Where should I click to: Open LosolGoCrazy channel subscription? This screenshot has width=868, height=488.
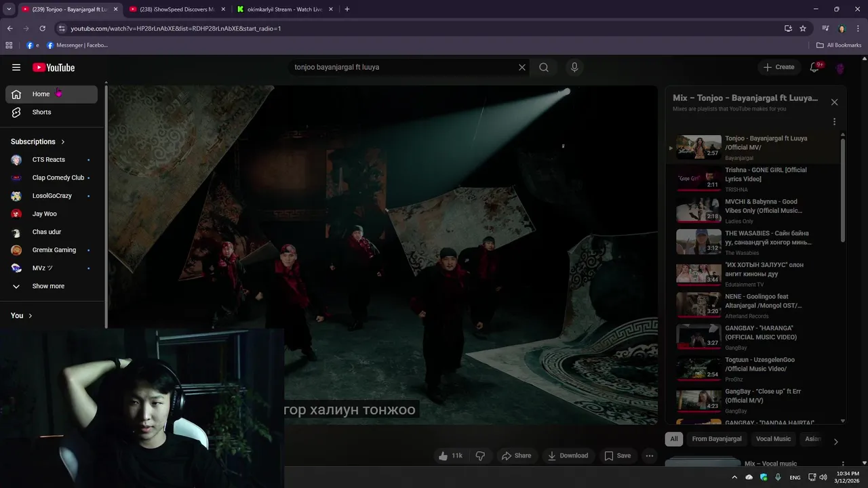52,196
